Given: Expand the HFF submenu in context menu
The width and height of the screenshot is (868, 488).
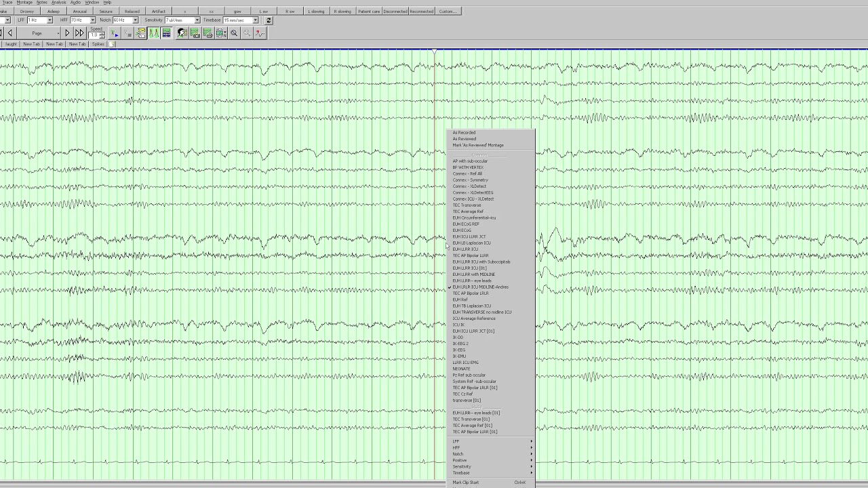Looking at the screenshot, I should tap(492, 448).
